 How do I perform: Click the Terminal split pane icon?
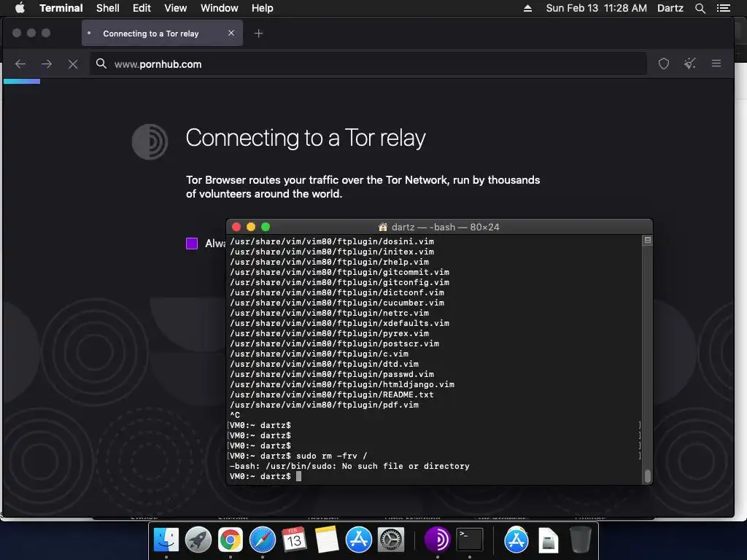648,240
